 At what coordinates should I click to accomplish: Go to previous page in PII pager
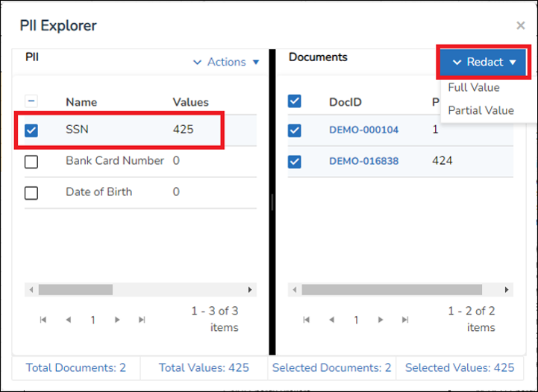68,320
